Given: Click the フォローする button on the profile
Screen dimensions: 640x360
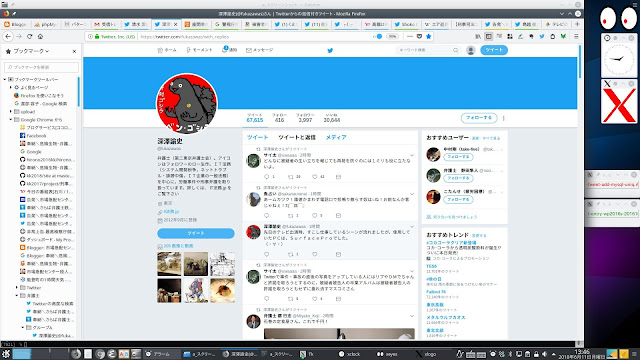Looking at the screenshot, I should pos(479,118).
